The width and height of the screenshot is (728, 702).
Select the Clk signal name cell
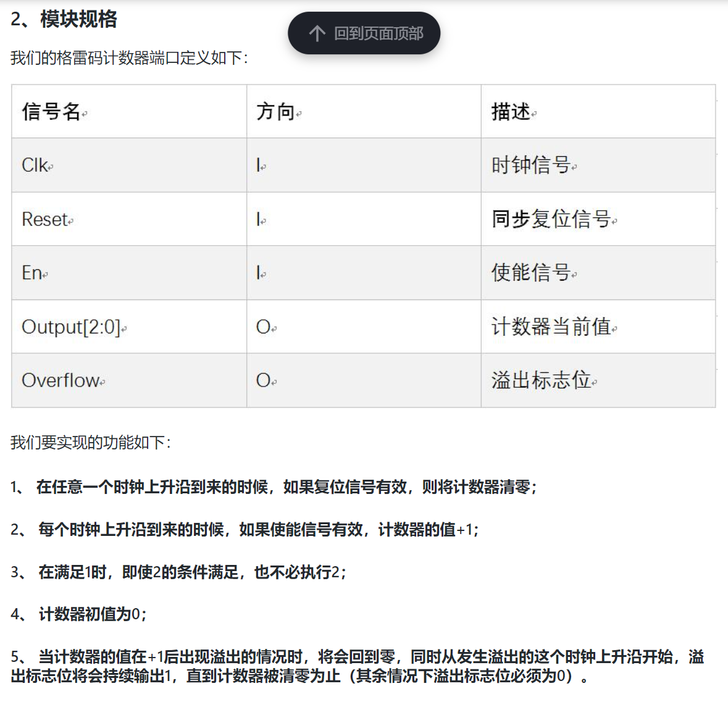129,165
